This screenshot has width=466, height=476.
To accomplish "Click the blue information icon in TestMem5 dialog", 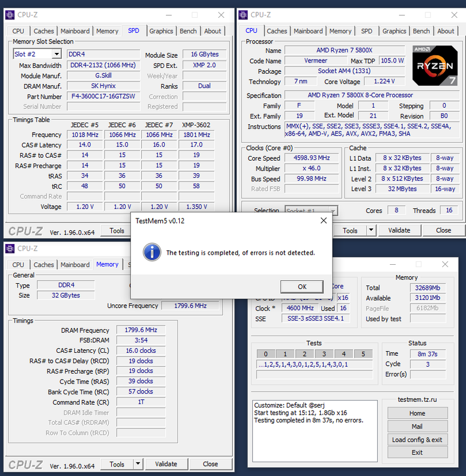I will [152, 252].
